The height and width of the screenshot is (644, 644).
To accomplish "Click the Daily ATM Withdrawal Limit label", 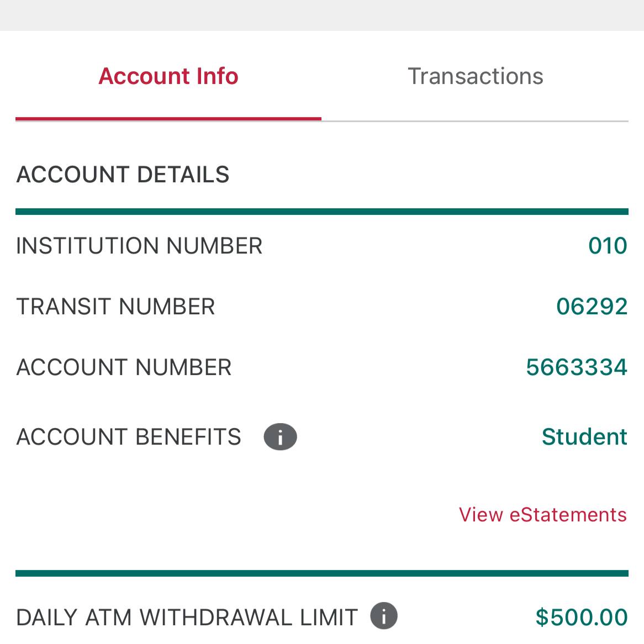I will (x=187, y=617).
